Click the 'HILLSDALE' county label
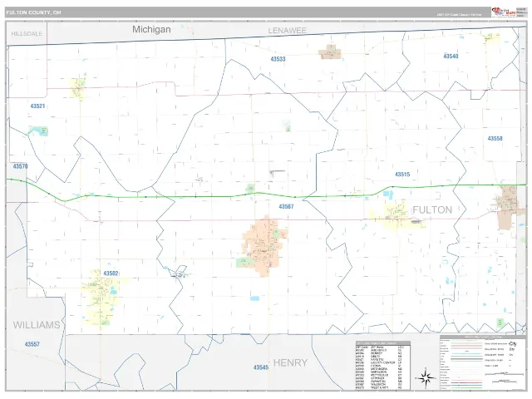The image size is (532, 399). coord(27,33)
